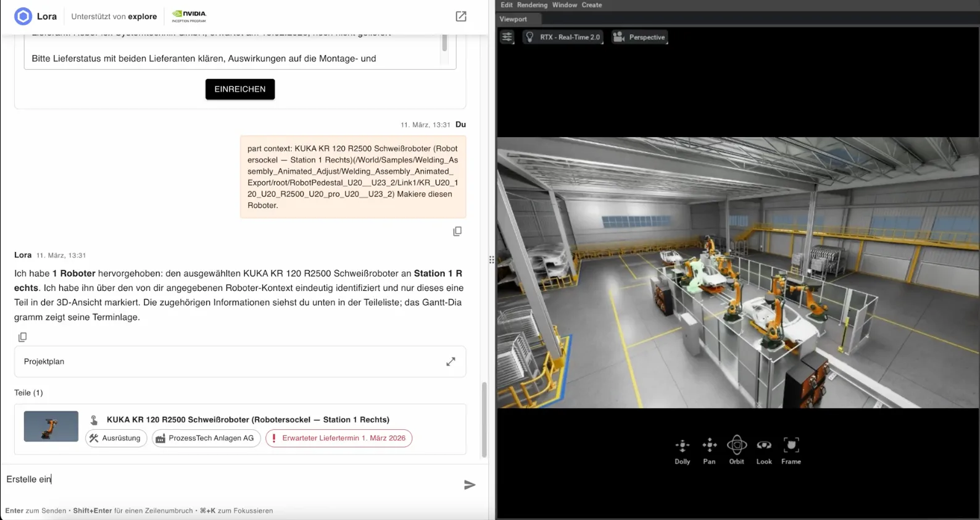Select the Frame navigation tool
Image resolution: width=980 pixels, height=520 pixels.
pyautogui.click(x=791, y=451)
